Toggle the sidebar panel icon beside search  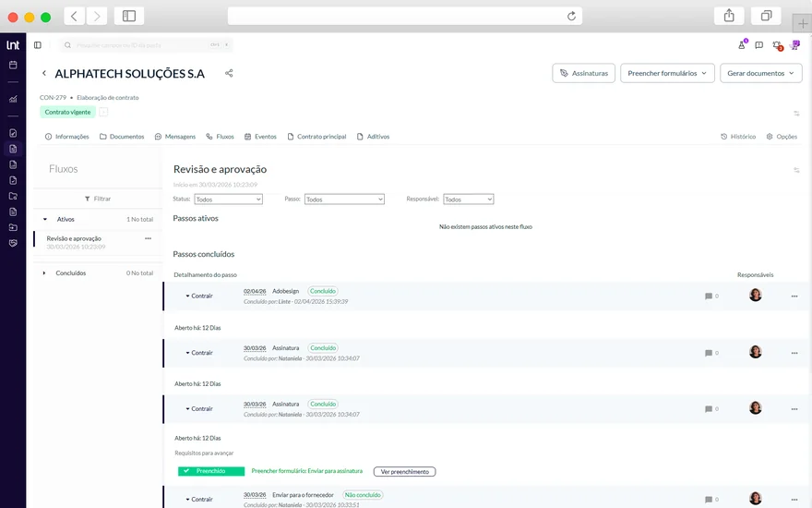(38, 45)
